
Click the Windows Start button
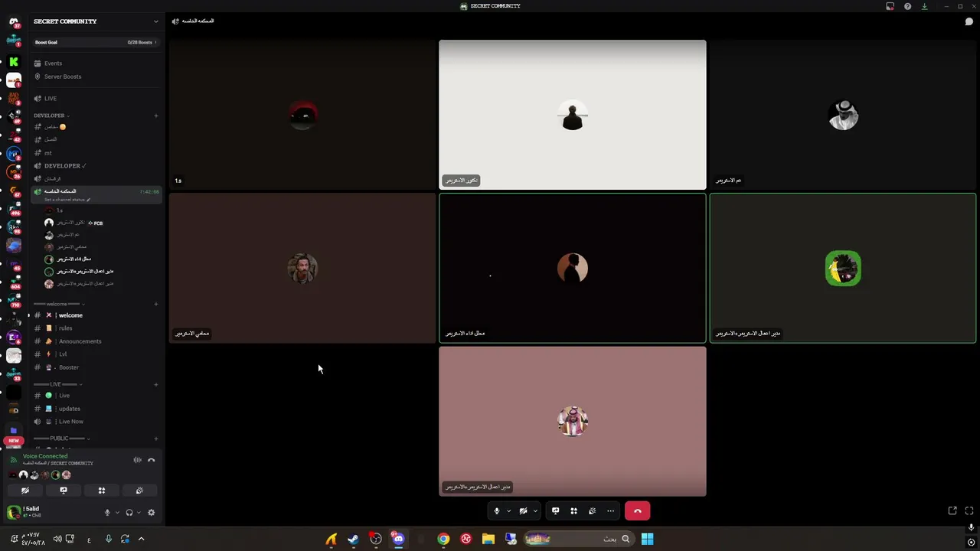(647, 539)
